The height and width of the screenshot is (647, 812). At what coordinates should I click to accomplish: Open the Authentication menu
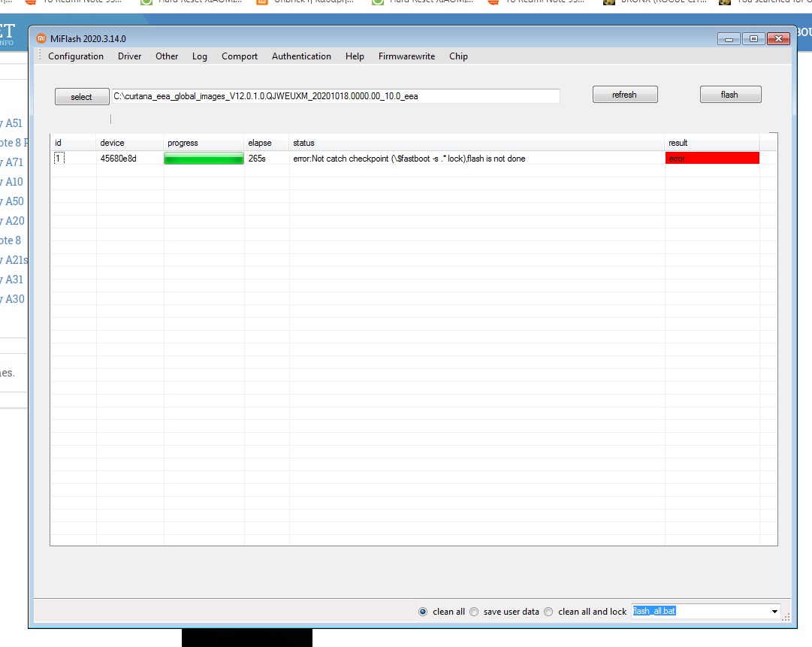point(301,56)
